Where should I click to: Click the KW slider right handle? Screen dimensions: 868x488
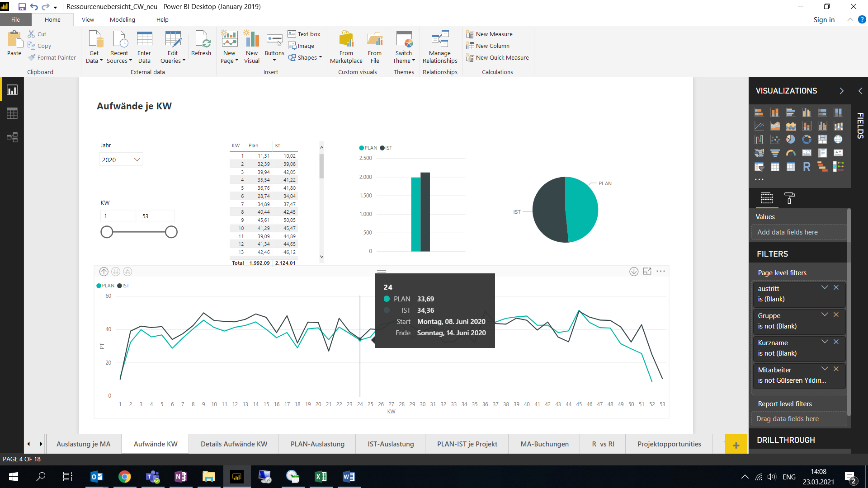click(171, 232)
